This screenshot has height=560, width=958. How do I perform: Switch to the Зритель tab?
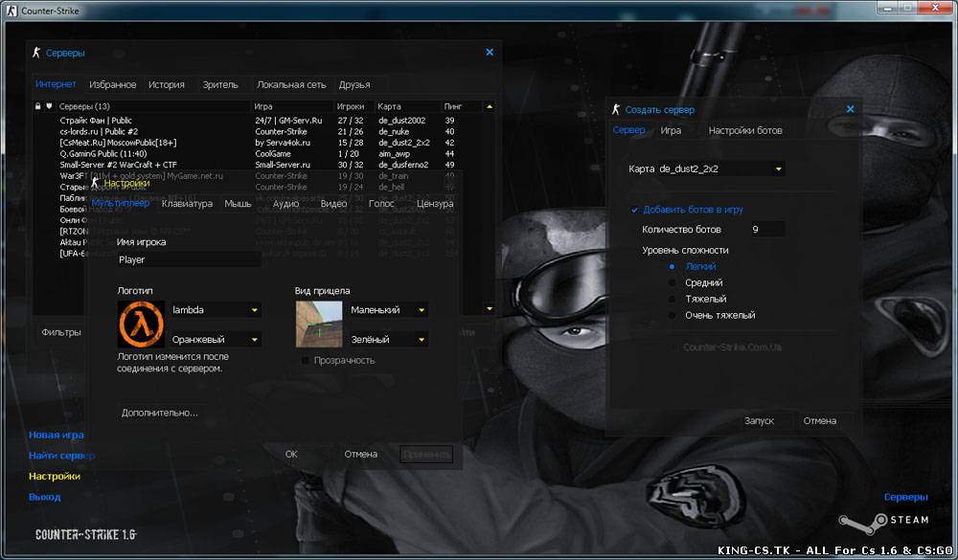click(220, 85)
